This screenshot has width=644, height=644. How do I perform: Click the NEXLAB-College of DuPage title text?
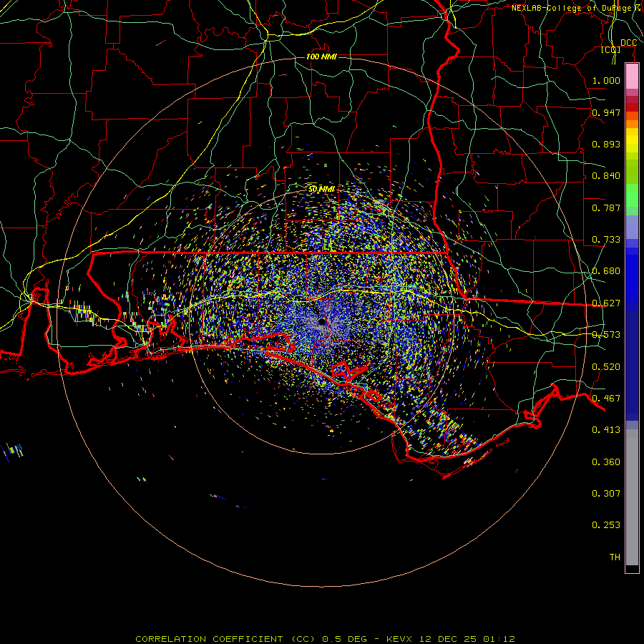tap(577, 8)
